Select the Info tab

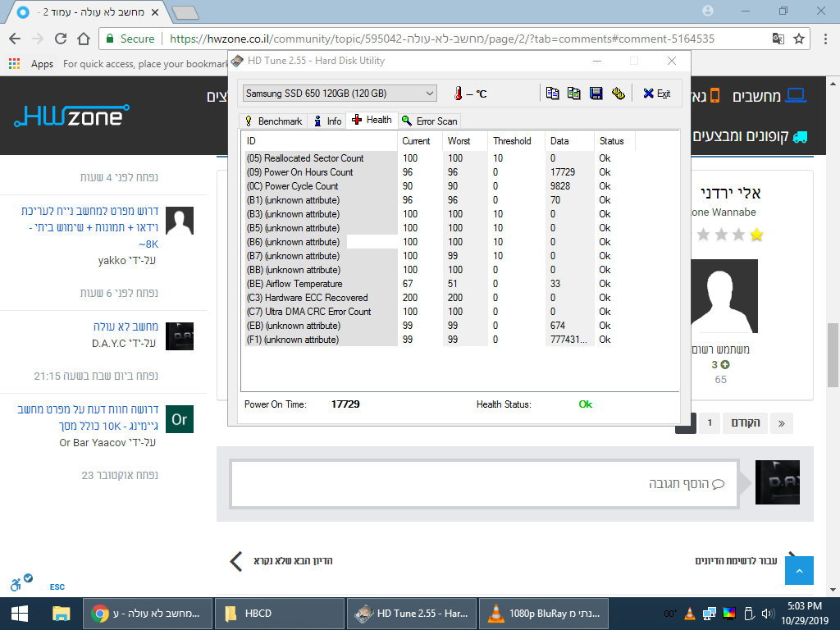click(x=327, y=121)
